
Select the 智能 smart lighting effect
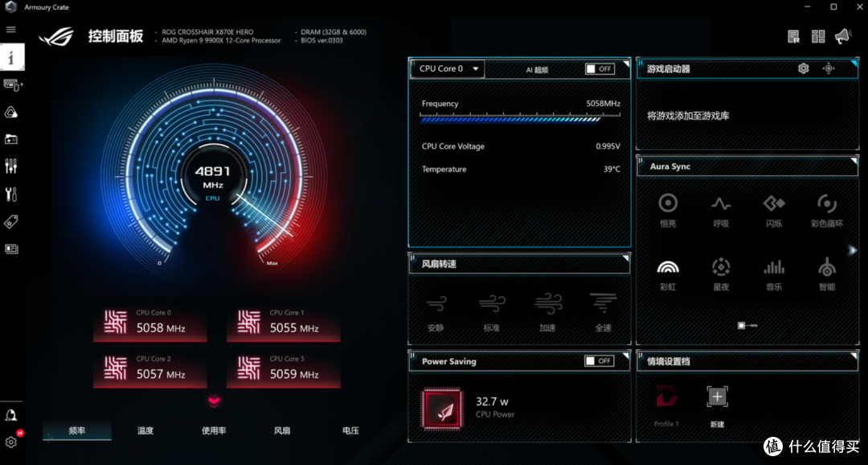[x=827, y=274]
